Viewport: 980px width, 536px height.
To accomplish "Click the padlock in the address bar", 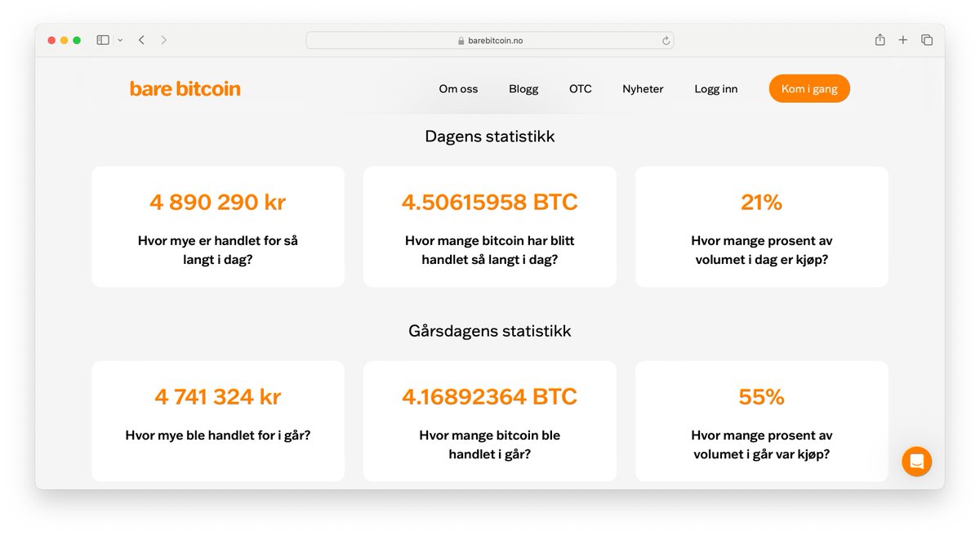I will pos(461,40).
